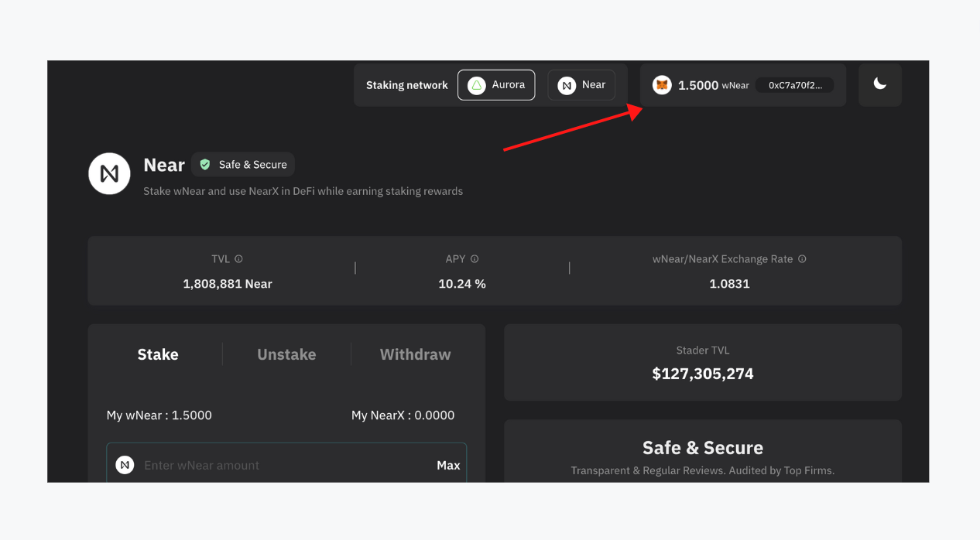This screenshot has height=540, width=980.
Task: Click the green shield Safe & Secure icon
Action: [x=205, y=164]
